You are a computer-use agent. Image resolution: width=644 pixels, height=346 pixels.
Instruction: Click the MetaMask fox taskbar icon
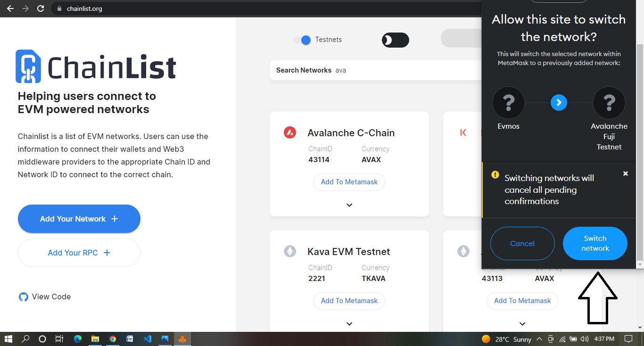[182, 339]
